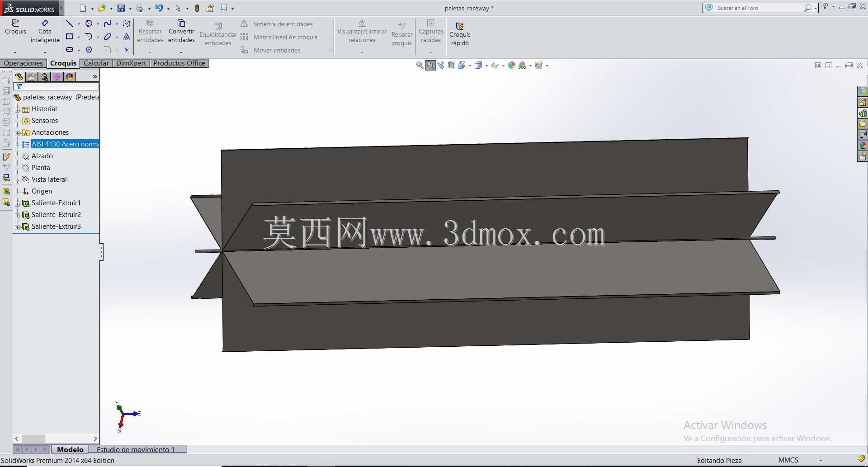The width and height of the screenshot is (868, 467).
Task: Start a sketch with the Croquis tool
Action: [15, 27]
